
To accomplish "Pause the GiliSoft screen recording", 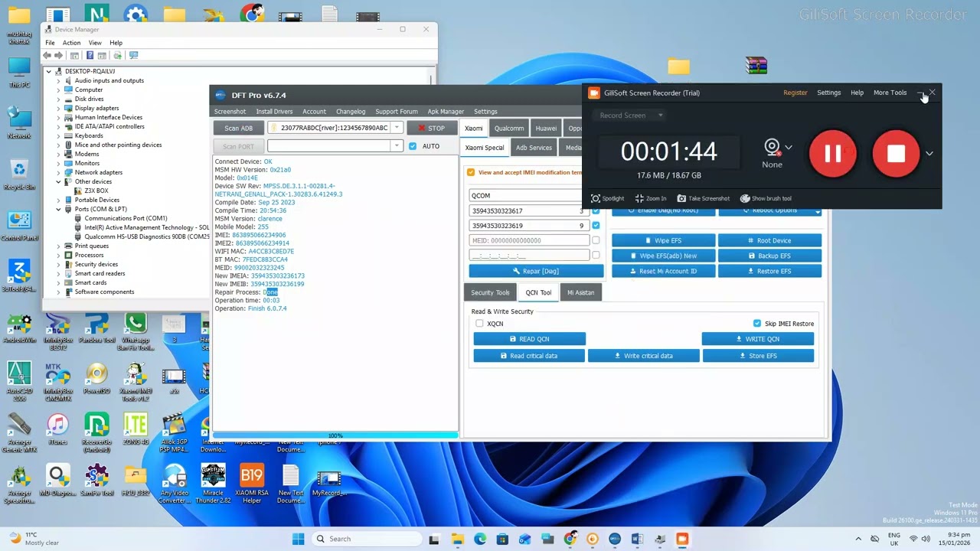I will click(833, 154).
